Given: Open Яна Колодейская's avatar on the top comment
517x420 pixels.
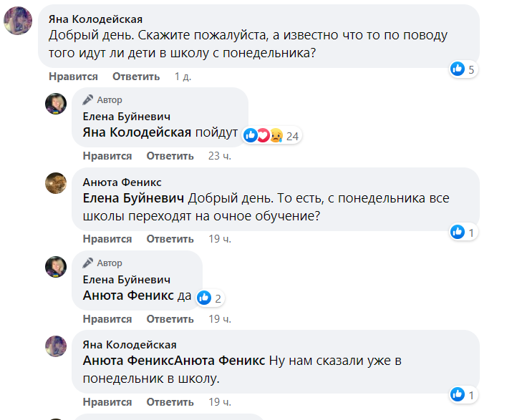Looking at the screenshot, I should coord(17,21).
